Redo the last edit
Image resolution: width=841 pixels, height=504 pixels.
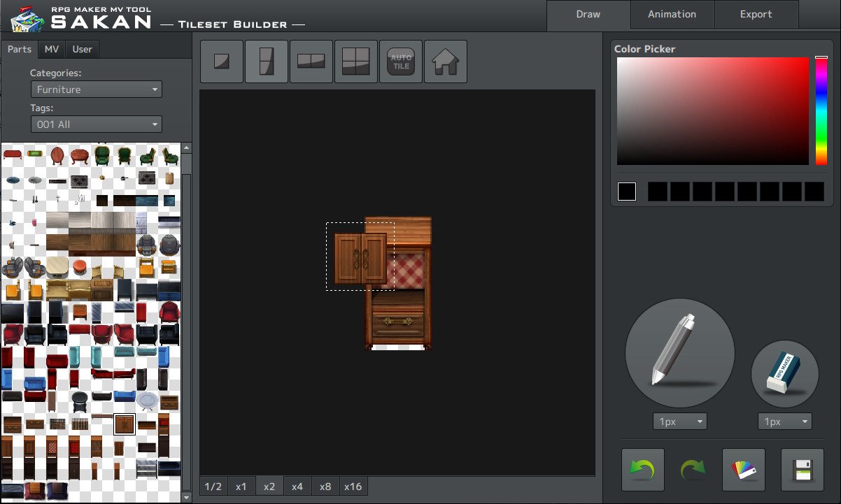pyautogui.click(x=691, y=470)
